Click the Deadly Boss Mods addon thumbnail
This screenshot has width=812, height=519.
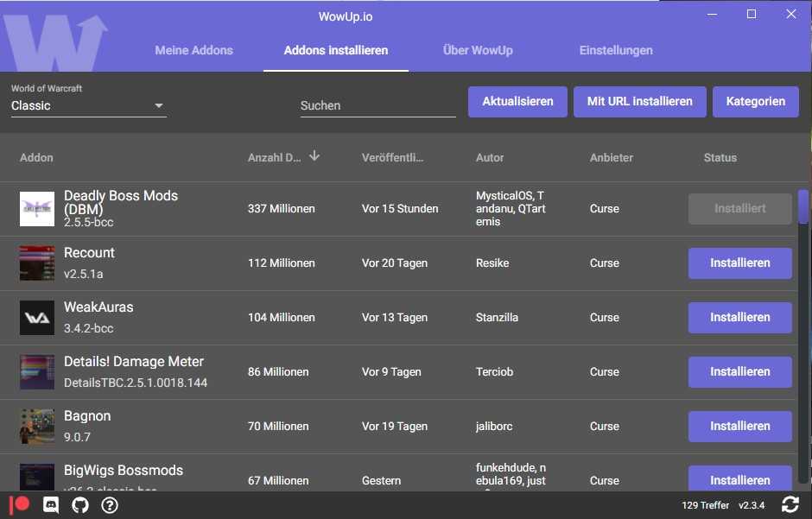coord(37,209)
